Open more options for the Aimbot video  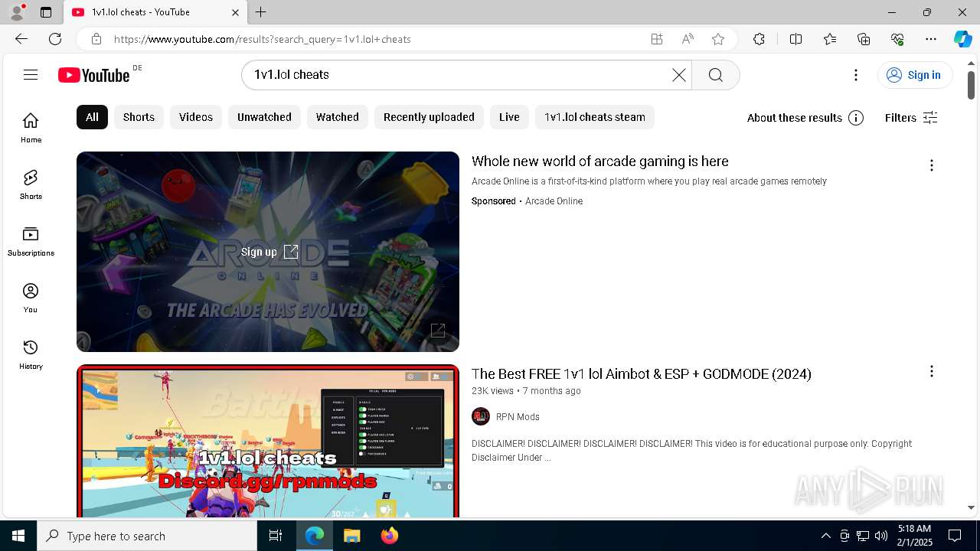pos(931,371)
